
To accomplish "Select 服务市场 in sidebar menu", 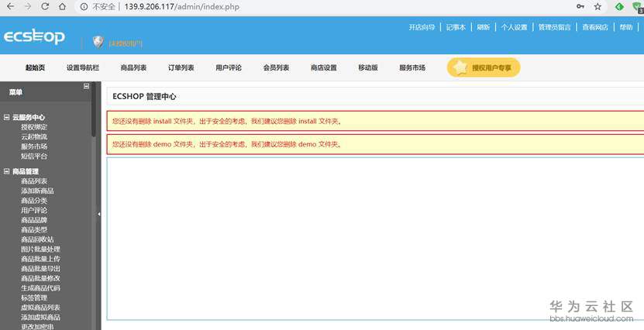I will (34, 146).
